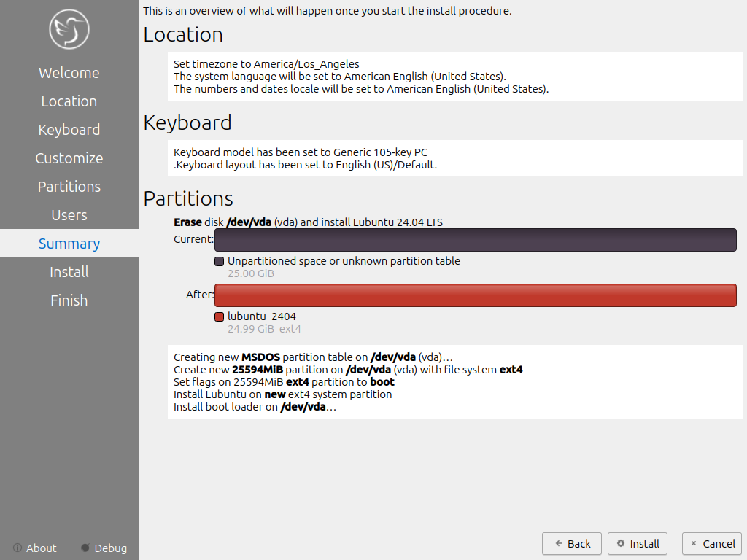Click the red lubuntu_2404 legend square
Screen dimensions: 747x560
click(219, 316)
